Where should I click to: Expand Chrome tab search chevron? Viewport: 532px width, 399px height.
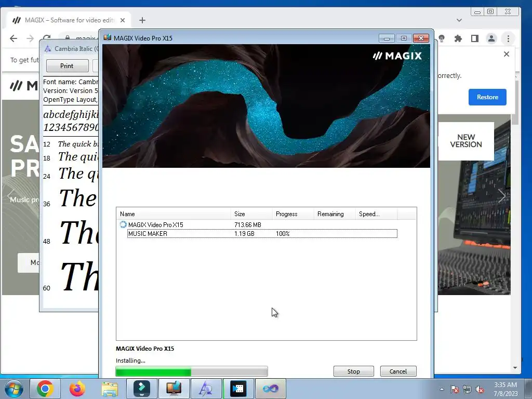coord(459,20)
